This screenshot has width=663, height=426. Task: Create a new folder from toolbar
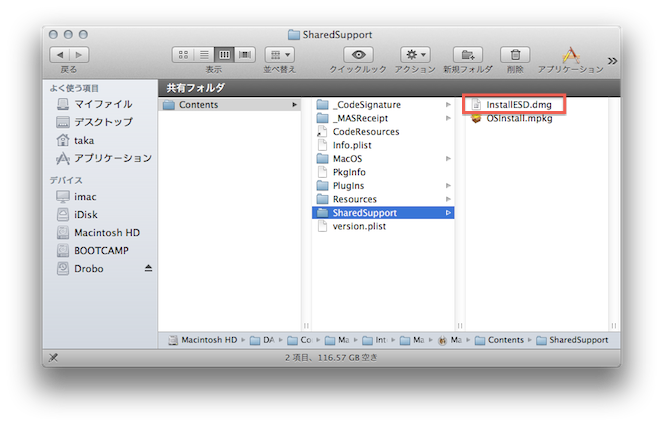[468, 55]
